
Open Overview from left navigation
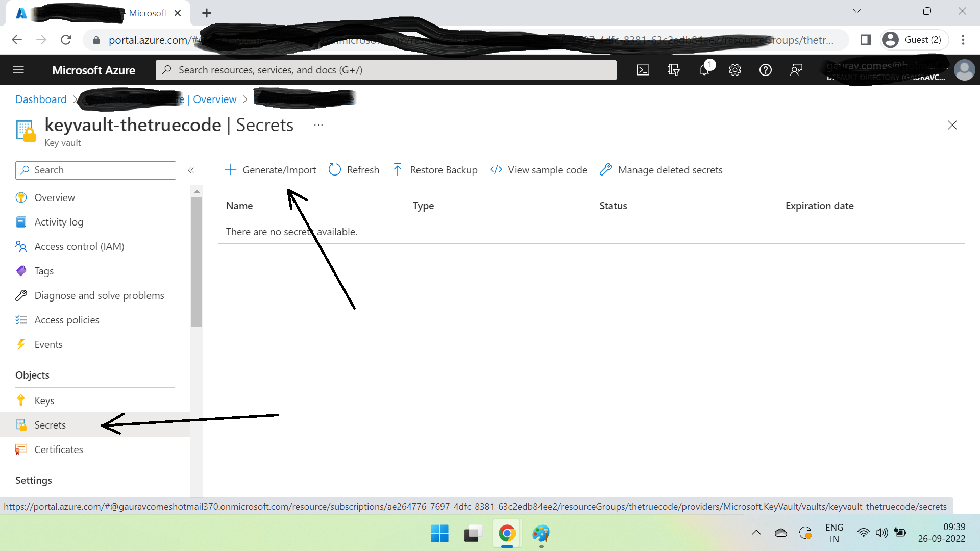pos(55,197)
